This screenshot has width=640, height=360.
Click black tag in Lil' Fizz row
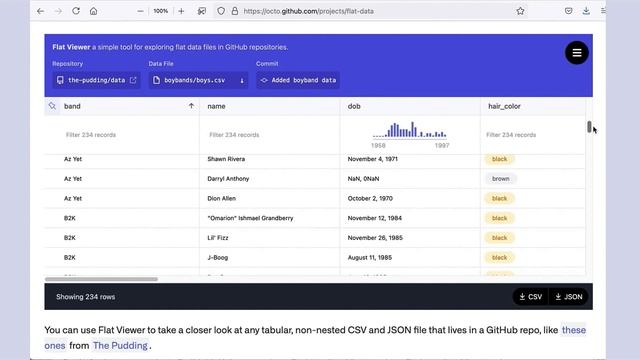500,238
